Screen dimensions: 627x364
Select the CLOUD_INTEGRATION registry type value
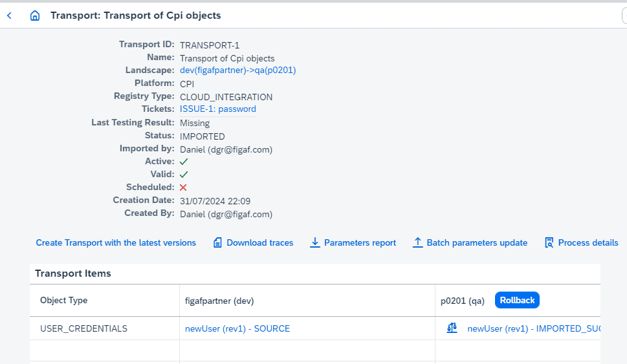click(x=226, y=97)
